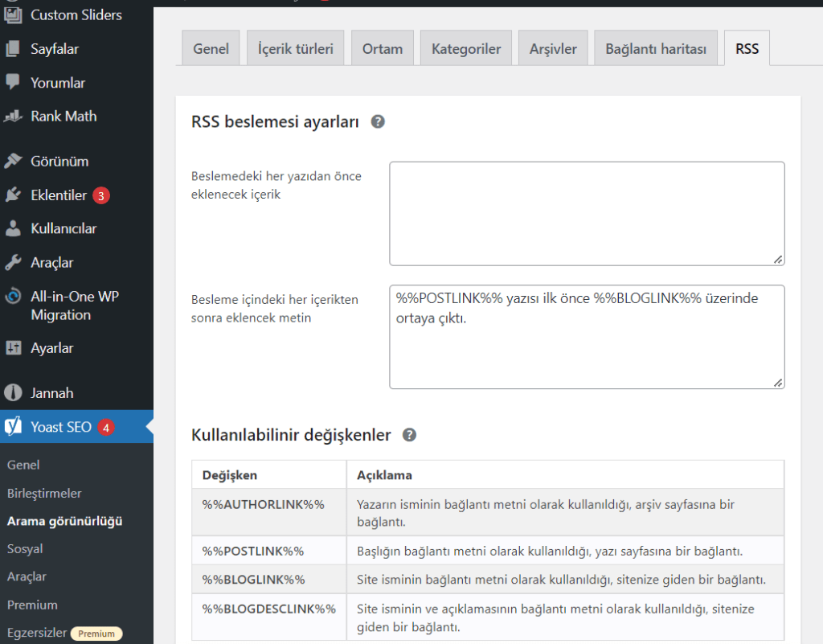Open Ayarlar in the admin sidebar
This screenshot has height=644, width=823.
pyautogui.click(x=52, y=348)
